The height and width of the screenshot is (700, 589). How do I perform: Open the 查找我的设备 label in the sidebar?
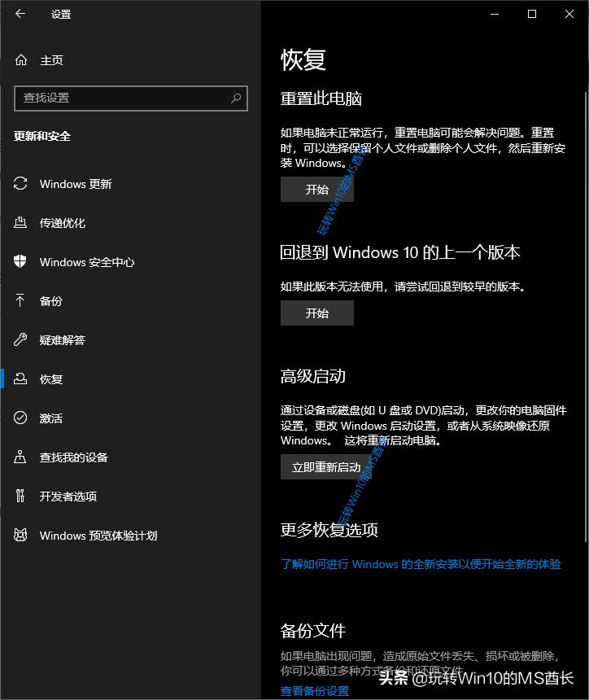[74, 457]
